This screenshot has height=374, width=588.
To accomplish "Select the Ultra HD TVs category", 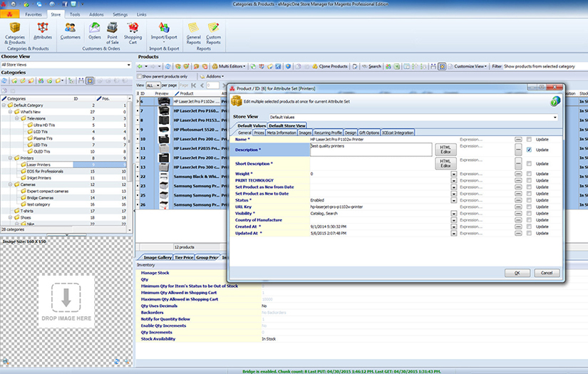I will (44, 125).
